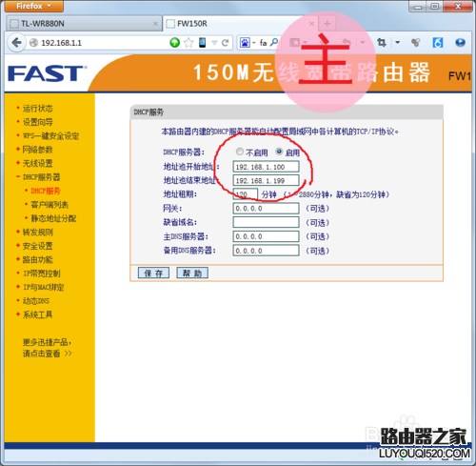Expand the 转发规则 menu
The height and width of the screenshot is (466, 476).
click(x=37, y=233)
